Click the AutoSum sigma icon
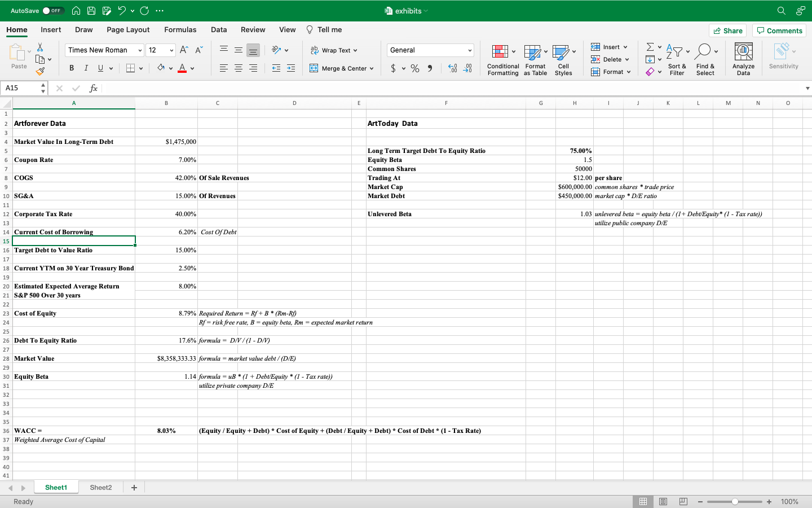 point(650,47)
